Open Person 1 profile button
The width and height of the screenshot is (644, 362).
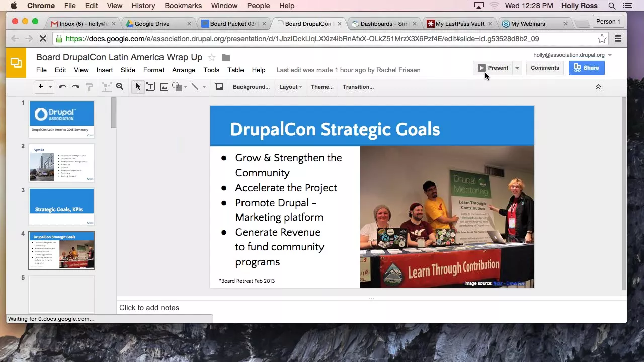pyautogui.click(x=608, y=22)
